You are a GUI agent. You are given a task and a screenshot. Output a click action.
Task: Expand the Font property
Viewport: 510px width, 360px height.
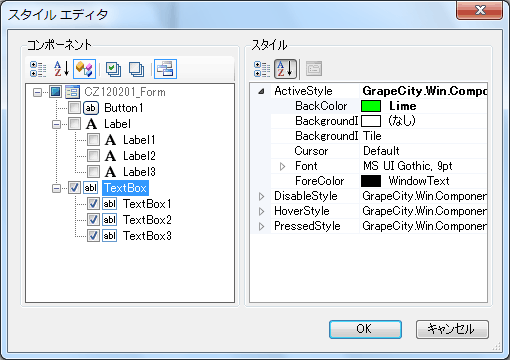[282, 166]
